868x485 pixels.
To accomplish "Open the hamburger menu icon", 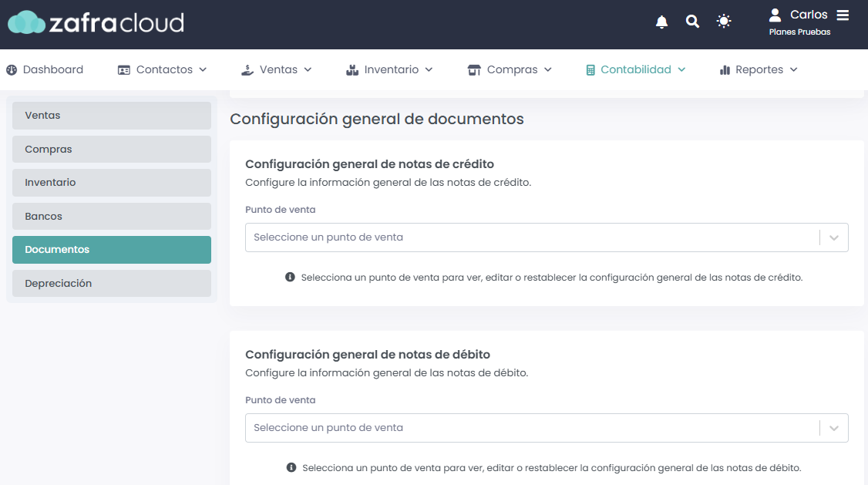I will click(x=843, y=15).
